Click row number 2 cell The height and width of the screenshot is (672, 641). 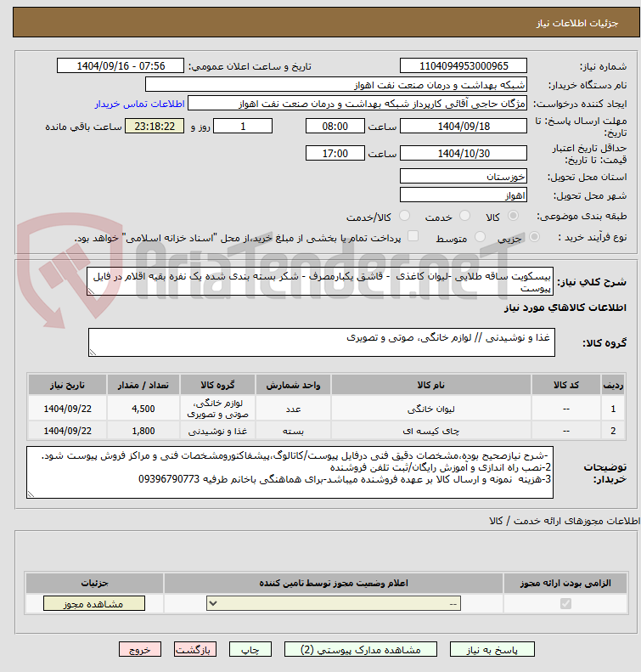(613, 431)
